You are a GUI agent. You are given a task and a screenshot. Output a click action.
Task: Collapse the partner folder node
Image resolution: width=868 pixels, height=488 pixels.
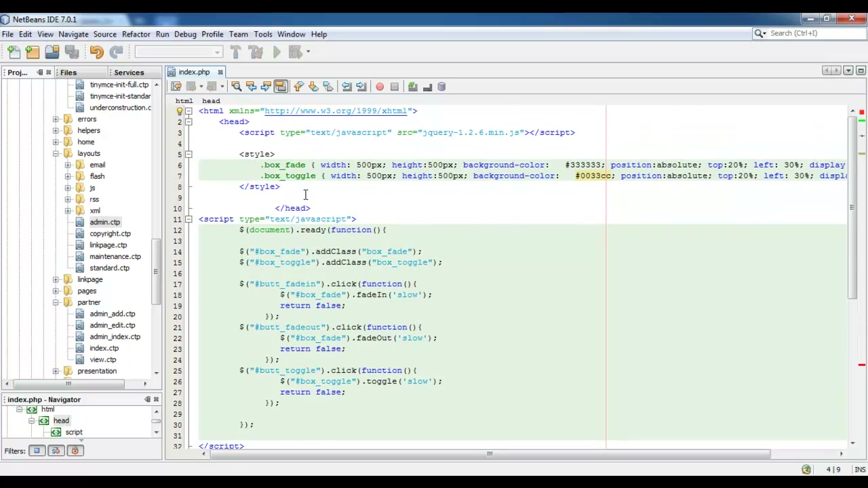(56, 302)
